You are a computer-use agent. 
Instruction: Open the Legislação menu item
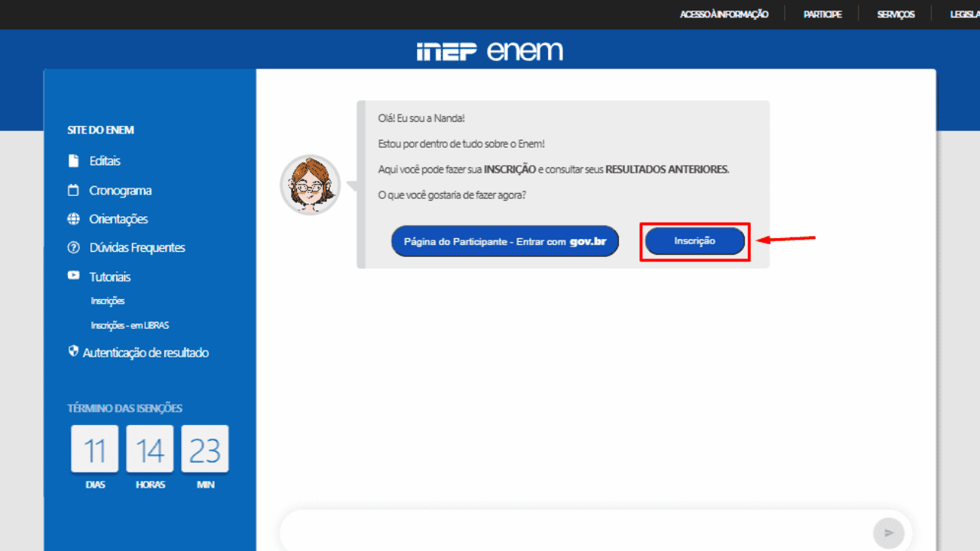[965, 14]
